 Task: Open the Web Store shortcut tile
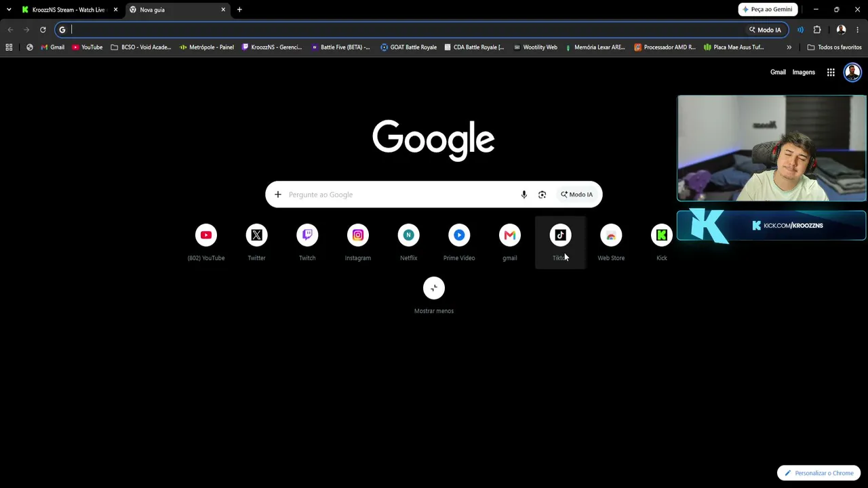tap(611, 242)
